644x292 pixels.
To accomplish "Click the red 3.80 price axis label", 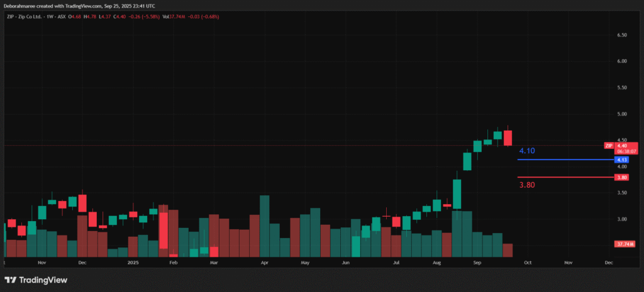I will [622, 178].
